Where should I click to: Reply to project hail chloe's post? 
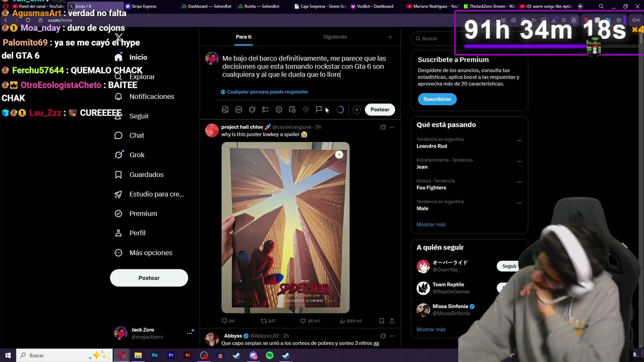pos(228,321)
